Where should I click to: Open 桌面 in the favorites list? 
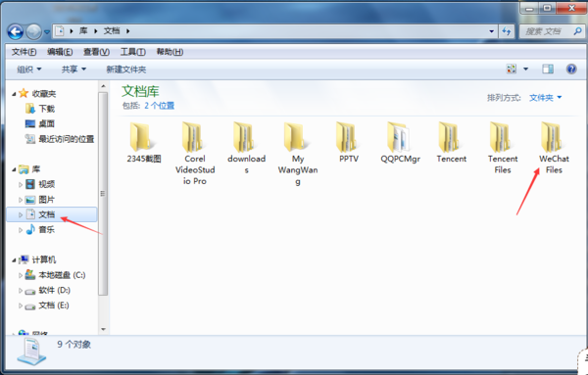pyautogui.click(x=40, y=123)
